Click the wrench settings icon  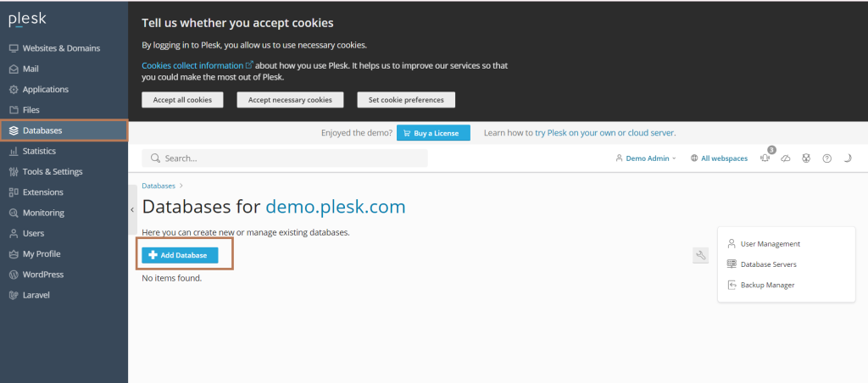700,255
